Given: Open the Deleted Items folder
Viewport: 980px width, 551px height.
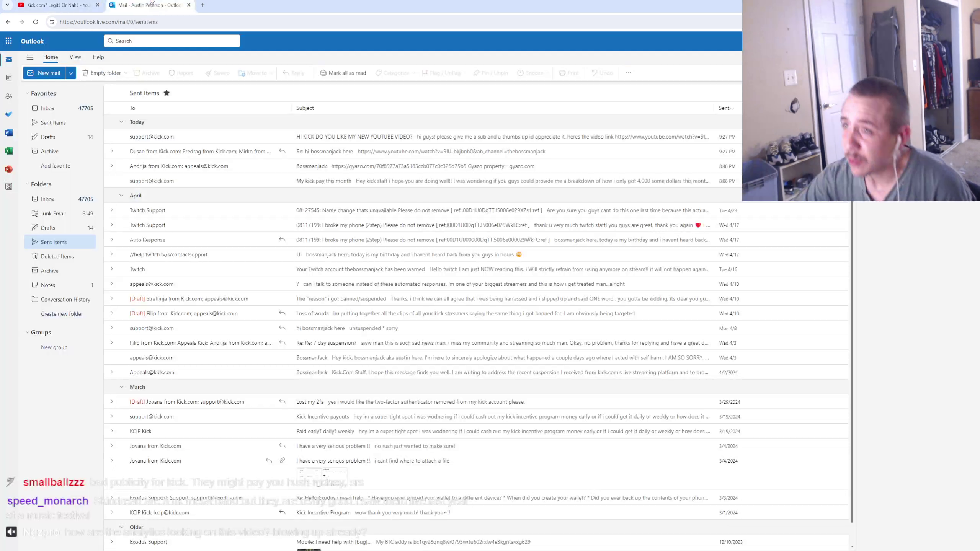Looking at the screenshot, I should click(x=60, y=256).
